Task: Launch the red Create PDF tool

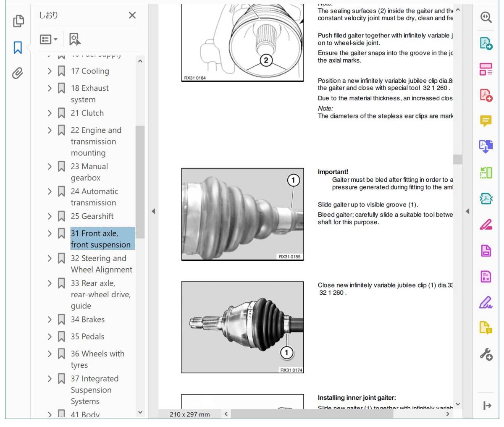Action: [486, 95]
